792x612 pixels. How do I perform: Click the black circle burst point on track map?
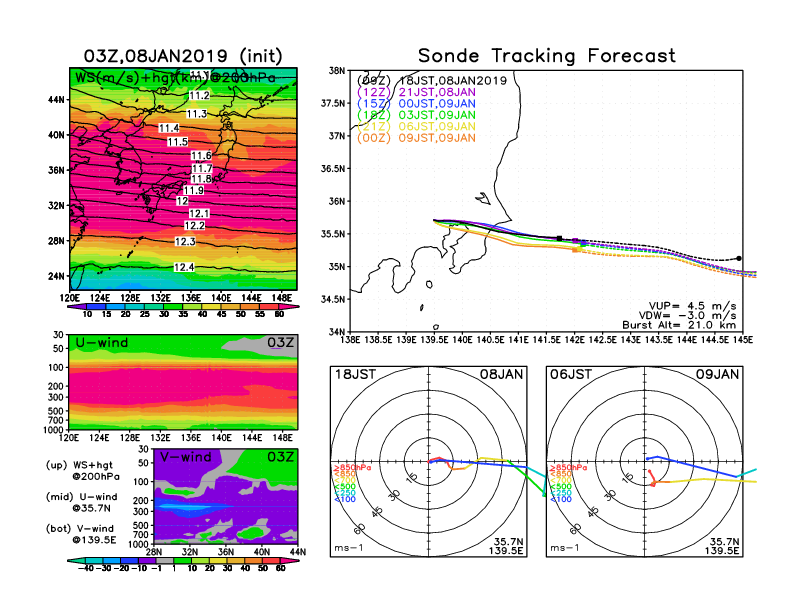point(739,259)
